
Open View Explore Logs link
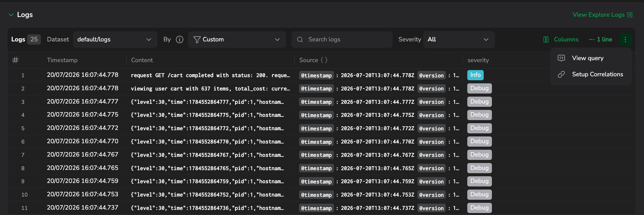pos(598,15)
